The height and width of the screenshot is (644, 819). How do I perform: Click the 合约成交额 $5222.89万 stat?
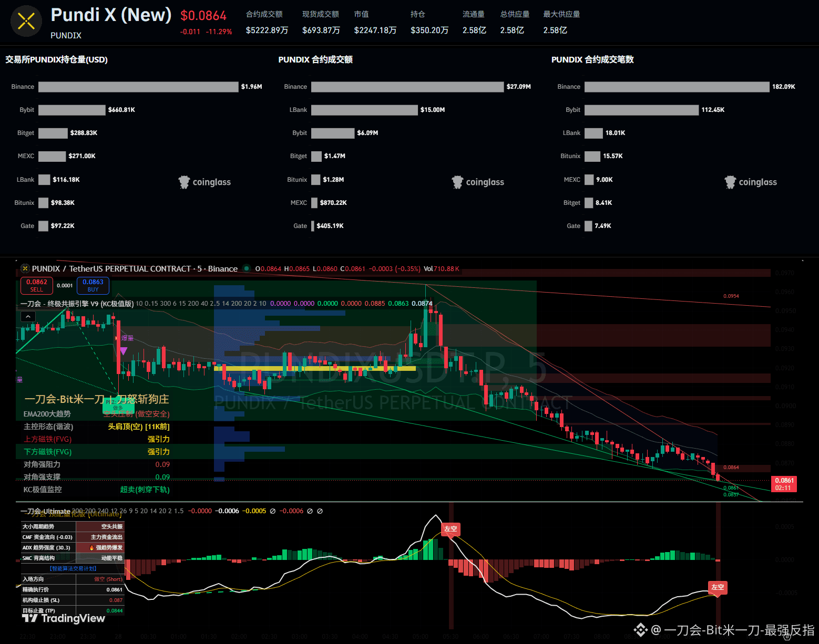[x=267, y=23]
